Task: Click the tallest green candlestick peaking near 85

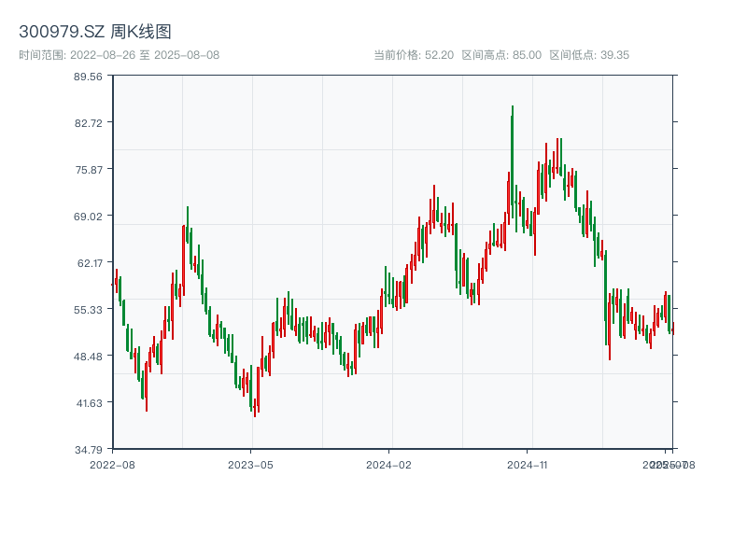Action: tap(512, 161)
